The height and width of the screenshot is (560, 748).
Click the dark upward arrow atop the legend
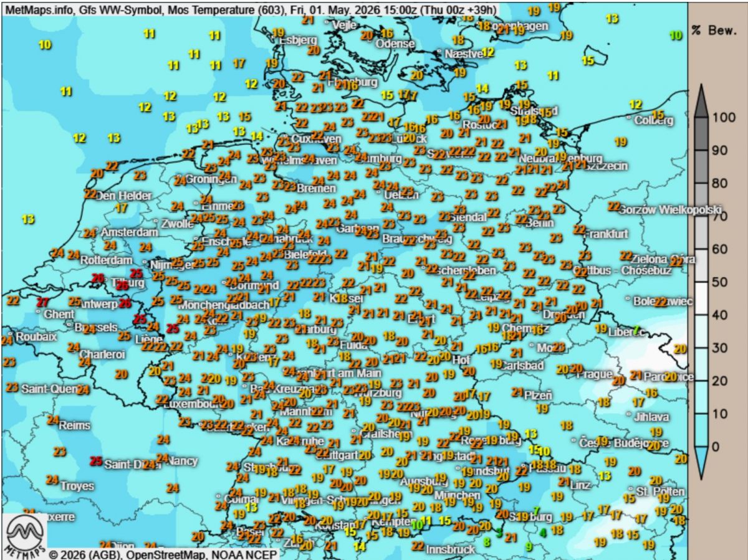[x=701, y=100]
